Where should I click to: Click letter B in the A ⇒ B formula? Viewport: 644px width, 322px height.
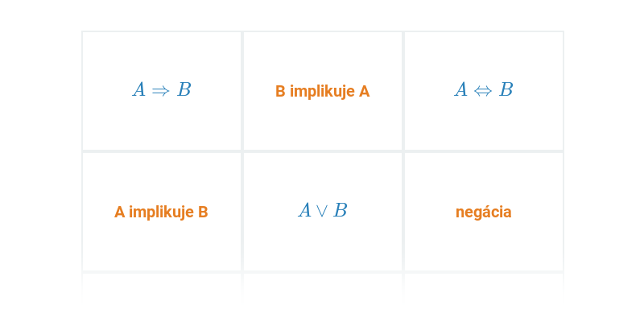[184, 89]
